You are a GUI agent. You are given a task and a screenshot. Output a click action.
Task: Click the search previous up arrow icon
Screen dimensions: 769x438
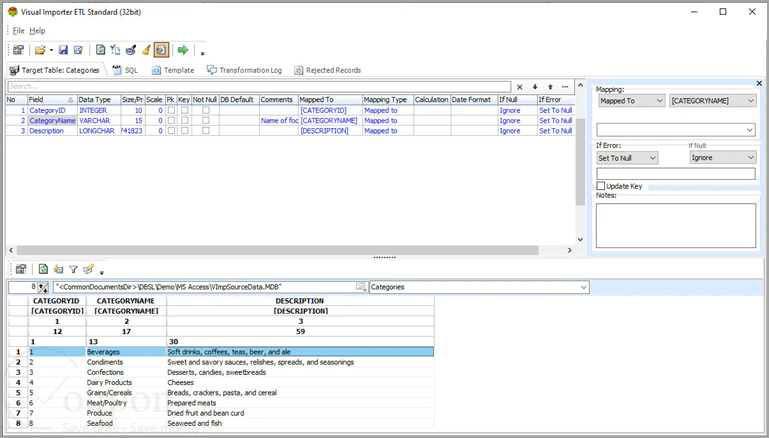point(550,87)
